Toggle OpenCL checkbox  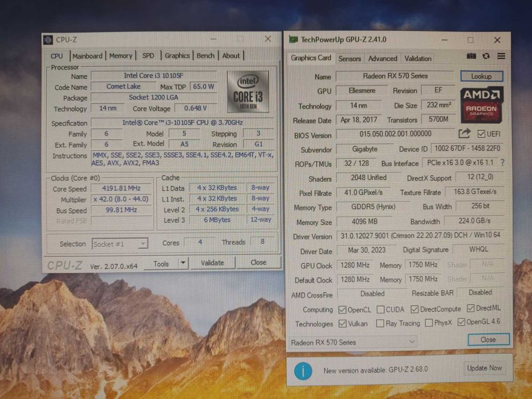point(342,310)
